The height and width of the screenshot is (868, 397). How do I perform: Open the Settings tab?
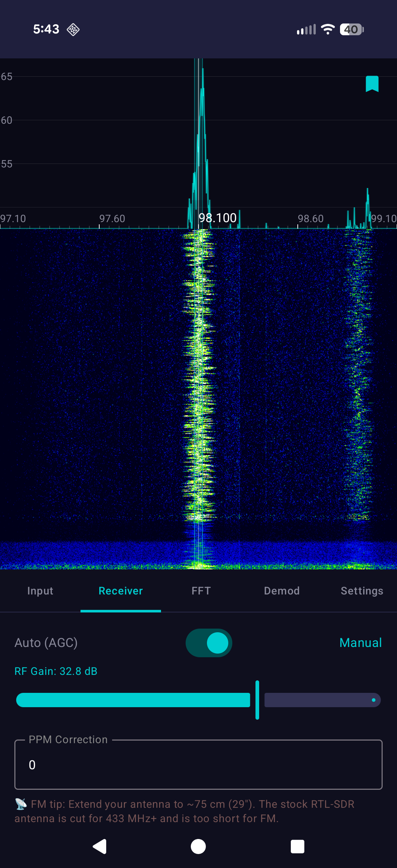pos(362,591)
